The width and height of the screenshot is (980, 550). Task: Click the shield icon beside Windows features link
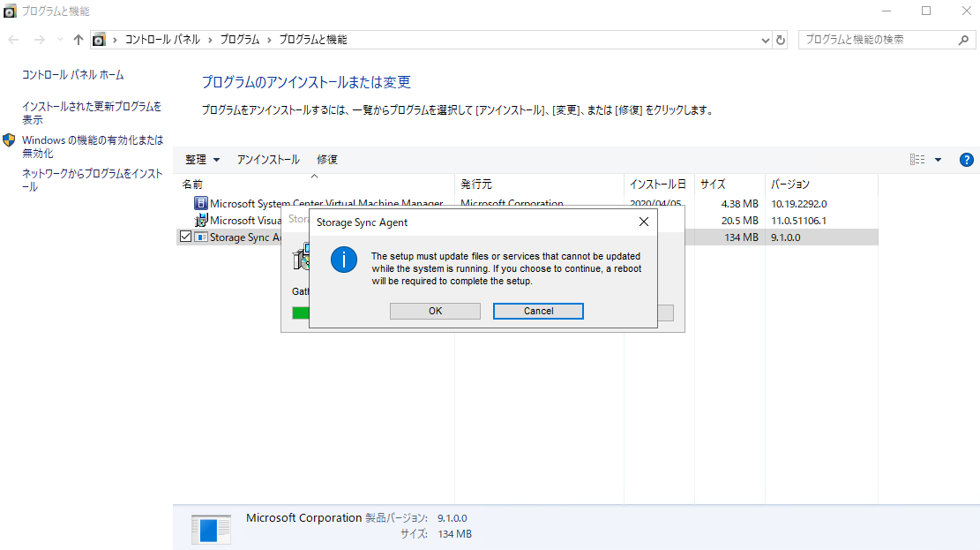(9, 140)
